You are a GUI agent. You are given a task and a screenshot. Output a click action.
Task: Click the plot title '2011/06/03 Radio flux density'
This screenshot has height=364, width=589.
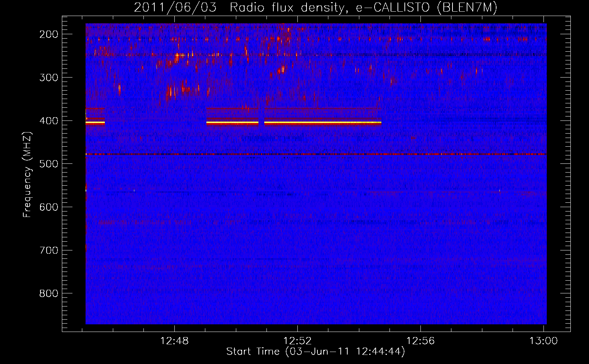tap(239, 7)
